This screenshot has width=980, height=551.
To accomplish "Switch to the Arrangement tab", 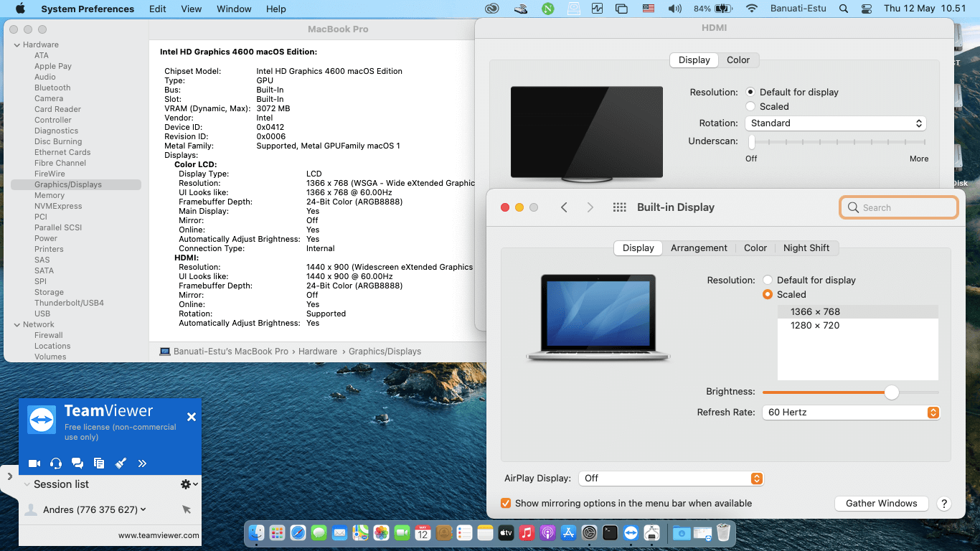I will (699, 248).
